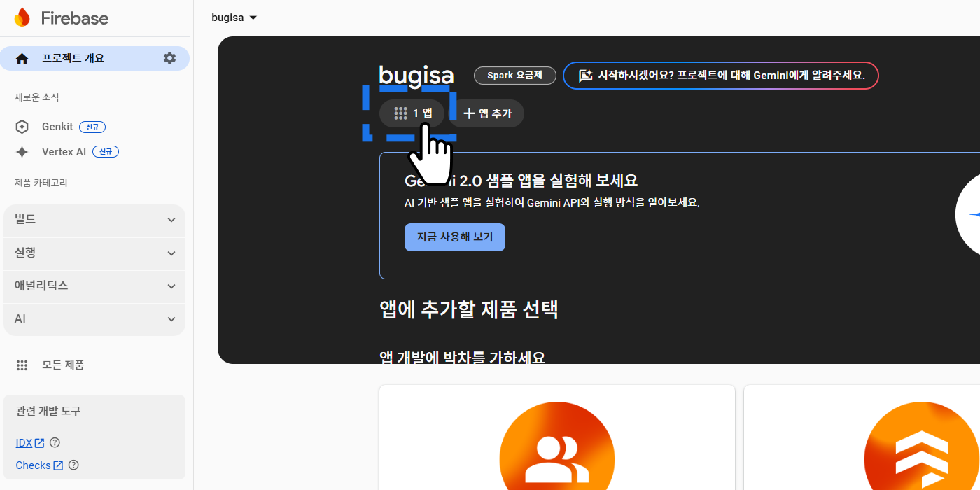Open help icon next to Checks

point(73,465)
